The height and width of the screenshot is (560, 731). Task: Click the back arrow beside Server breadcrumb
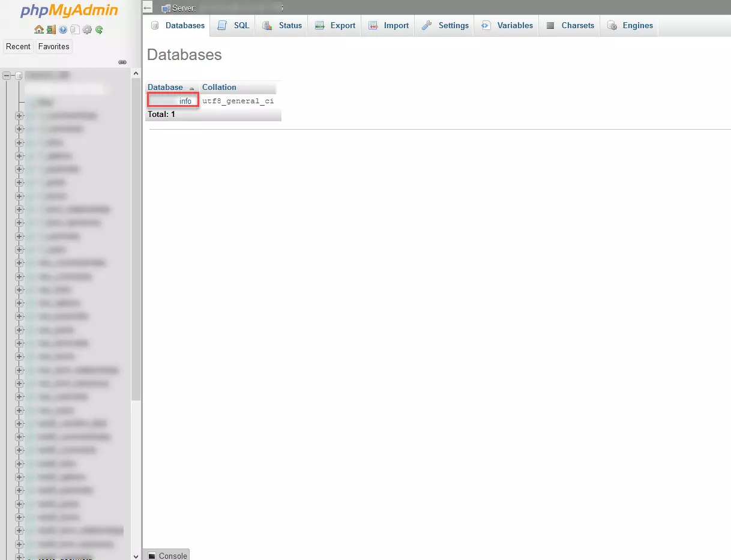(x=148, y=8)
